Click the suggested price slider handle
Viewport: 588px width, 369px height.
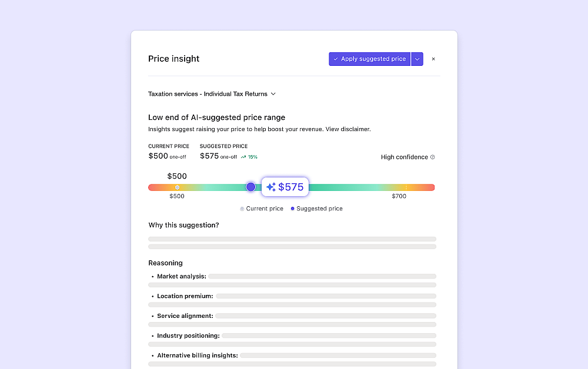(x=251, y=187)
